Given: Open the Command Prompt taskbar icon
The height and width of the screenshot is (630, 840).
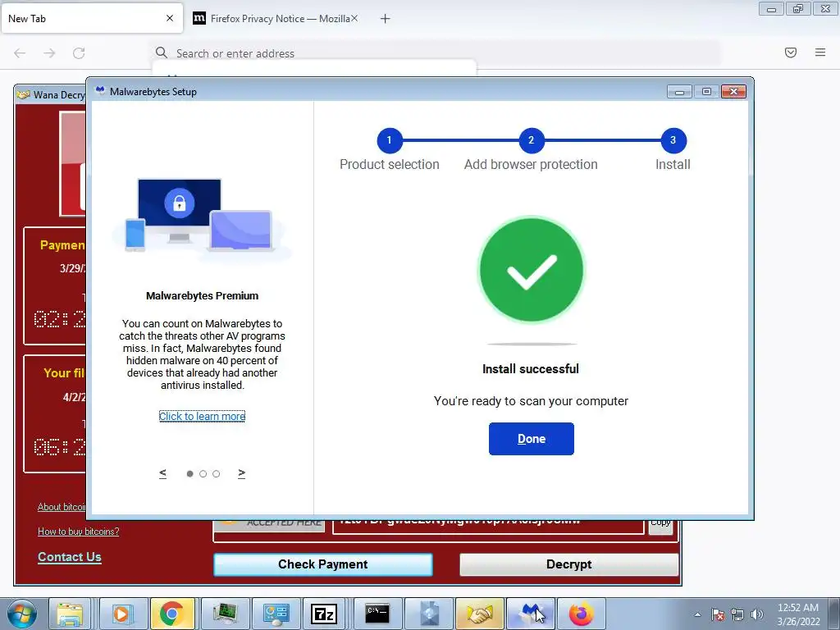Looking at the screenshot, I should [x=377, y=614].
